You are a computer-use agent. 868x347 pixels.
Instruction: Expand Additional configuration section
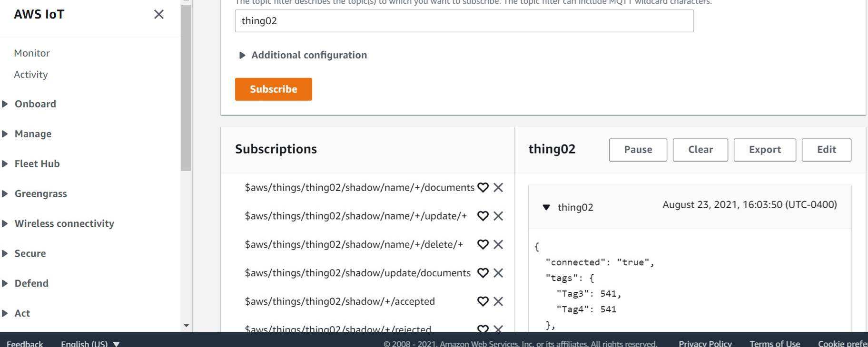click(x=303, y=55)
